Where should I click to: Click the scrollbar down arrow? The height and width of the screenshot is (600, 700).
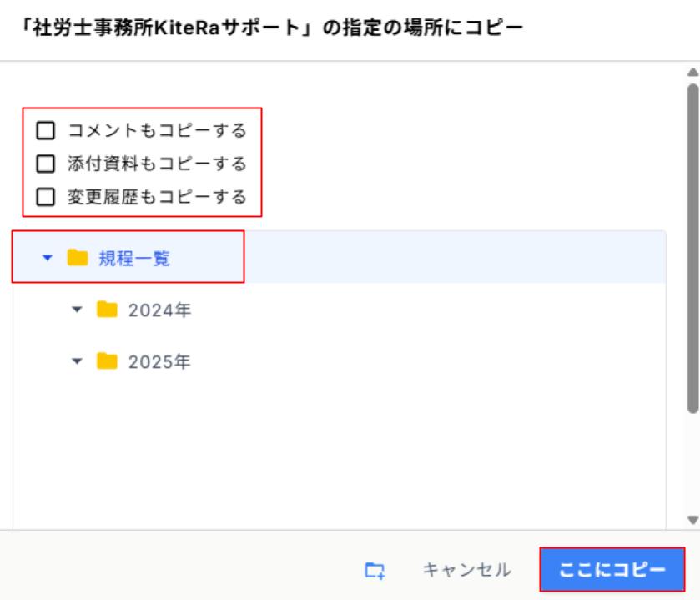click(x=692, y=519)
